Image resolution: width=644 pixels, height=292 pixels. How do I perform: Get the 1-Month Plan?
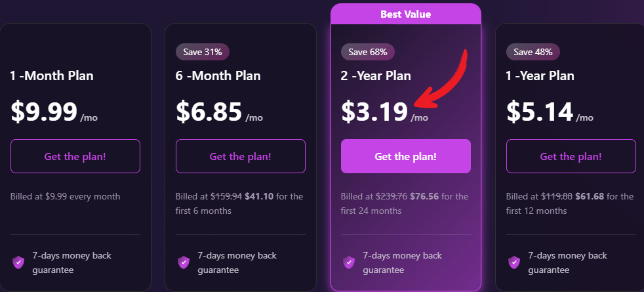coord(75,156)
